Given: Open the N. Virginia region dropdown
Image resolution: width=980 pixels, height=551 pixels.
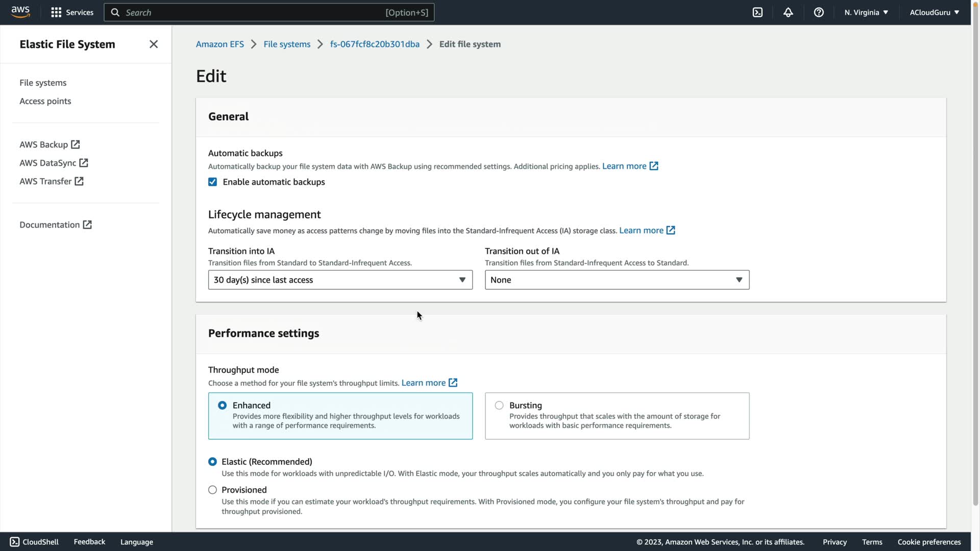Looking at the screenshot, I should point(866,12).
